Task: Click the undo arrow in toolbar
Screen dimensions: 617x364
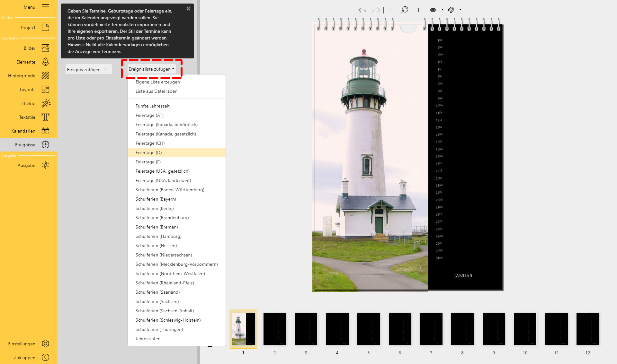Action: click(x=362, y=10)
